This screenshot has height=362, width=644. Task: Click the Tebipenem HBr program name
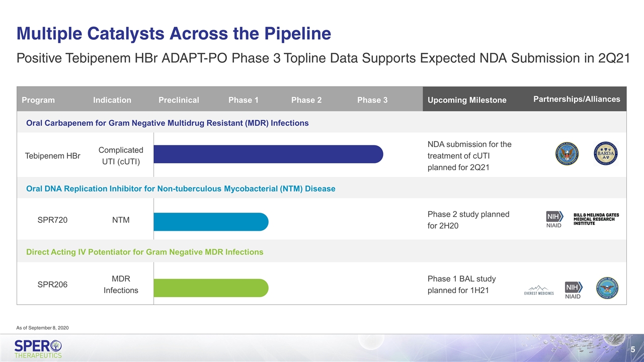(52, 155)
